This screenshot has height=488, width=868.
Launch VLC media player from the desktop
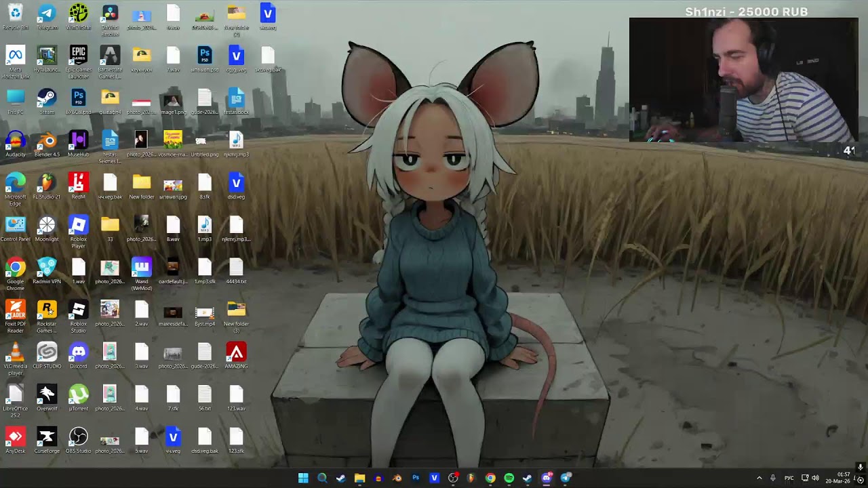(15, 360)
